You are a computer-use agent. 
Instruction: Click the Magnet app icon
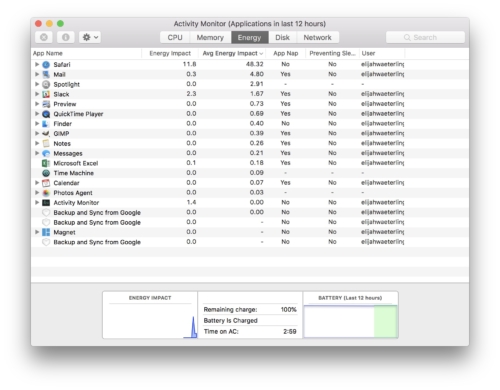46,232
